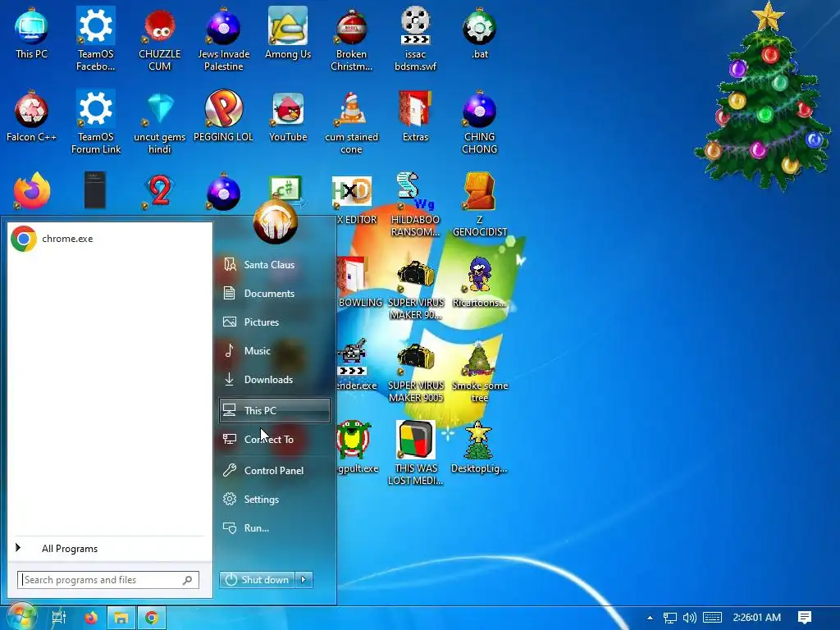Select the SUPER VIRUS MAKER 9005 icon
The image size is (840, 630).
click(x=416, y=371)
